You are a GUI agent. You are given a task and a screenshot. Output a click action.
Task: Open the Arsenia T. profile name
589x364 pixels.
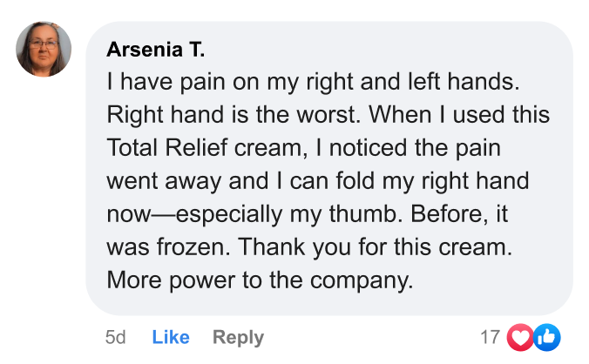point(156,51)
